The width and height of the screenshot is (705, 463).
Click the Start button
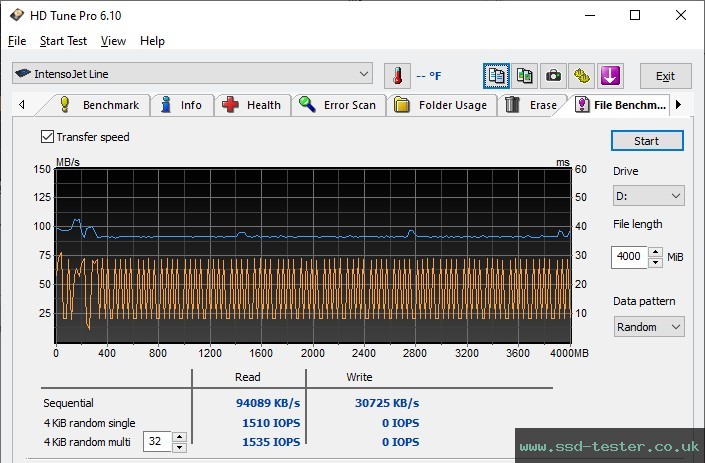[647, 141]
